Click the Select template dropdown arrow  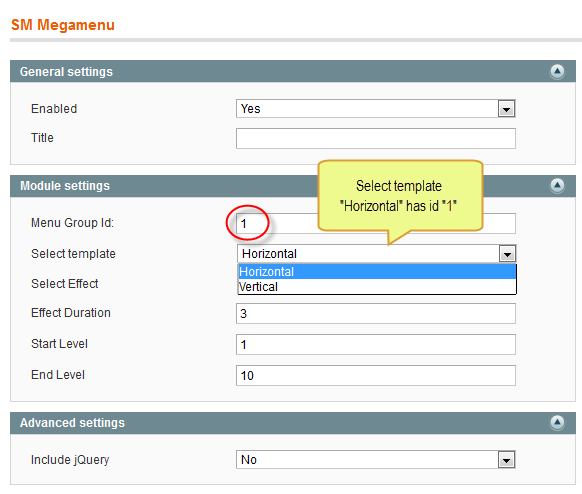point(507,254)
